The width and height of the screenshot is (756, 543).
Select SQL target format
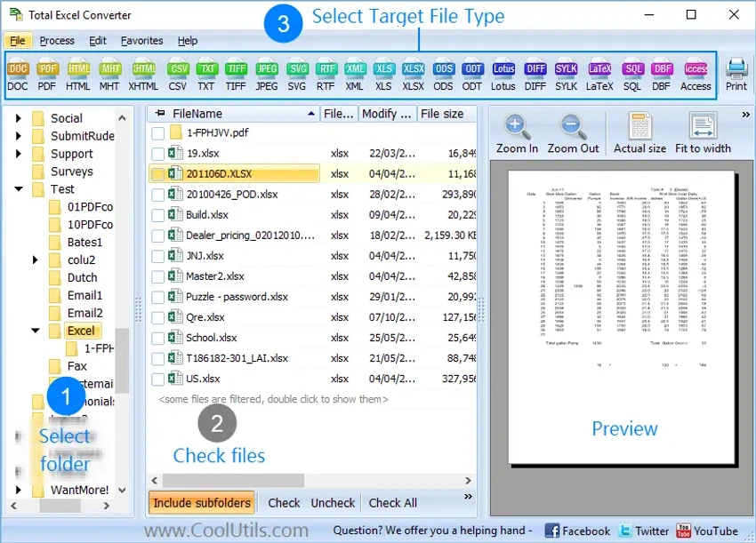coord(632,76)
